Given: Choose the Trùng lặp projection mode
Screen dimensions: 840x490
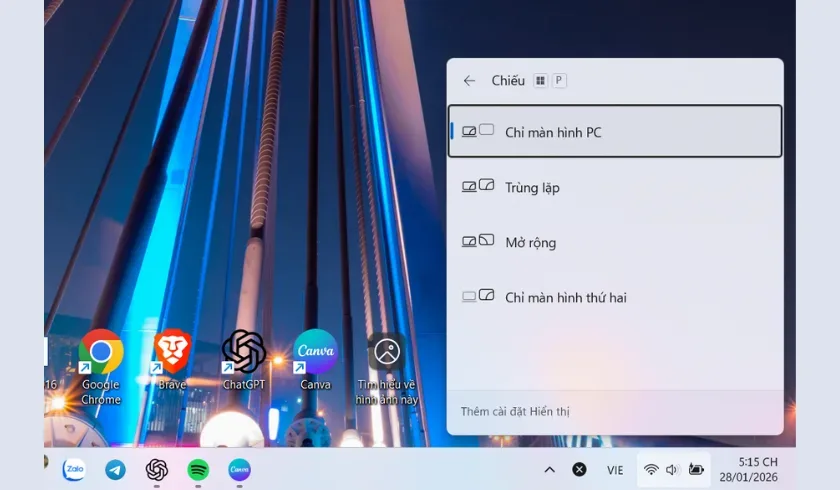Looking at the screenshot, I should coord(614,187).
